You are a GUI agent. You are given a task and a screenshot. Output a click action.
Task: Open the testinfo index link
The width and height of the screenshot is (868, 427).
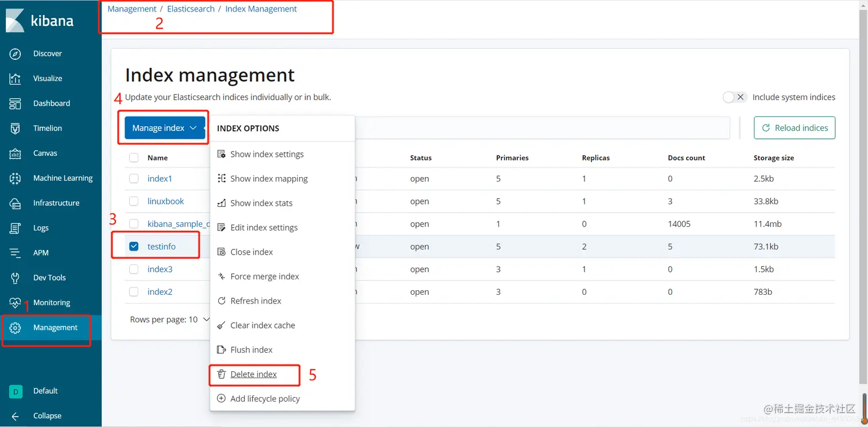(x=161, y=246)
